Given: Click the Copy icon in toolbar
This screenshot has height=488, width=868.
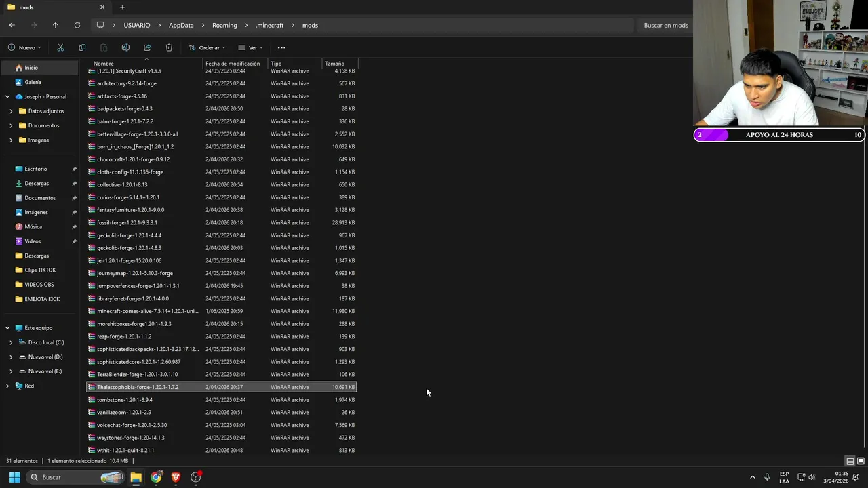Looking at the screenshot, I should (x=82, y=47).
